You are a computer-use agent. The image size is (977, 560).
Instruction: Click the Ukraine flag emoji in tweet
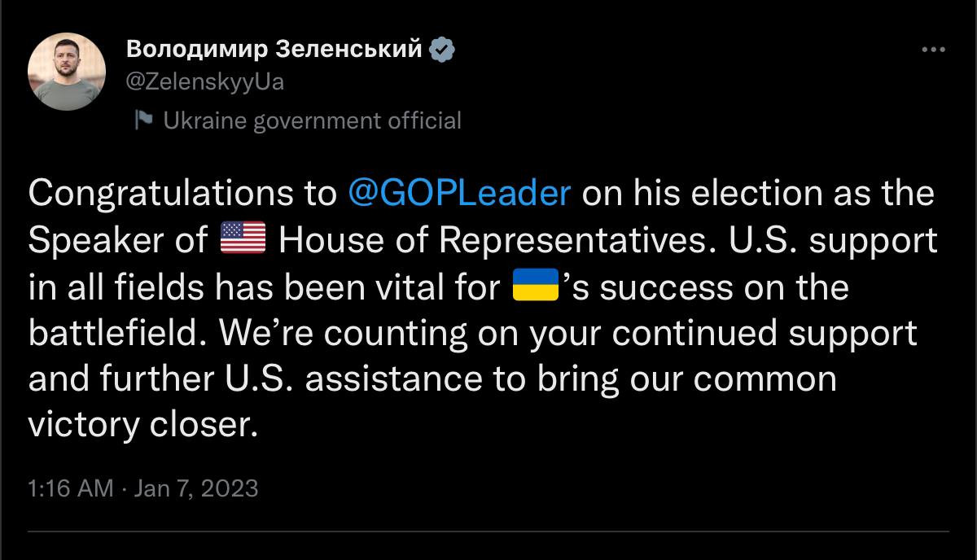pos(535,287)
